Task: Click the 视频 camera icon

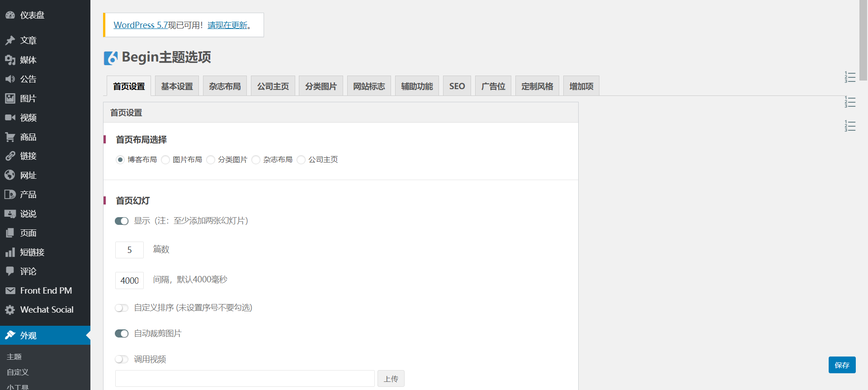Action: 10,118
